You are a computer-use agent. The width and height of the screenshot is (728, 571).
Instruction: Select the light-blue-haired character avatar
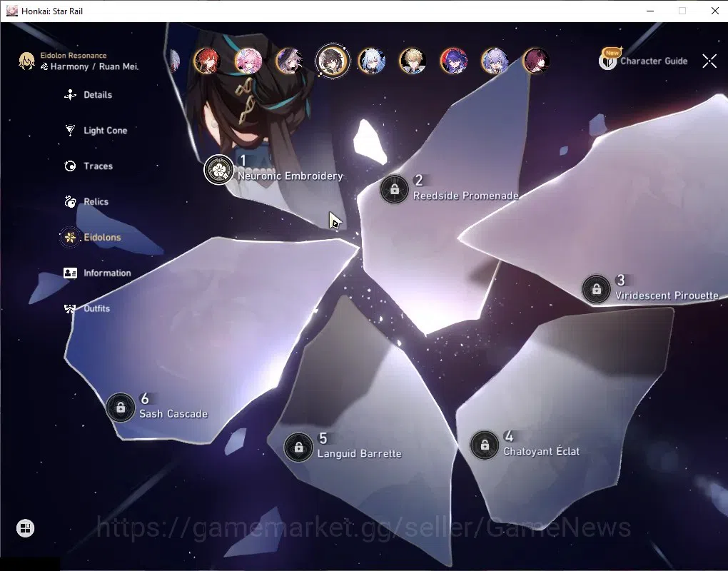371,61
